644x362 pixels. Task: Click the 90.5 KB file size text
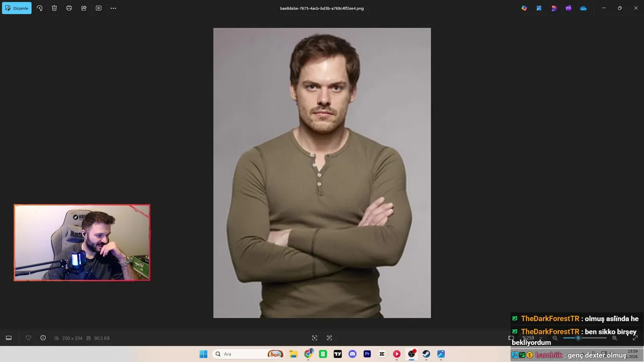pos(102,338)
